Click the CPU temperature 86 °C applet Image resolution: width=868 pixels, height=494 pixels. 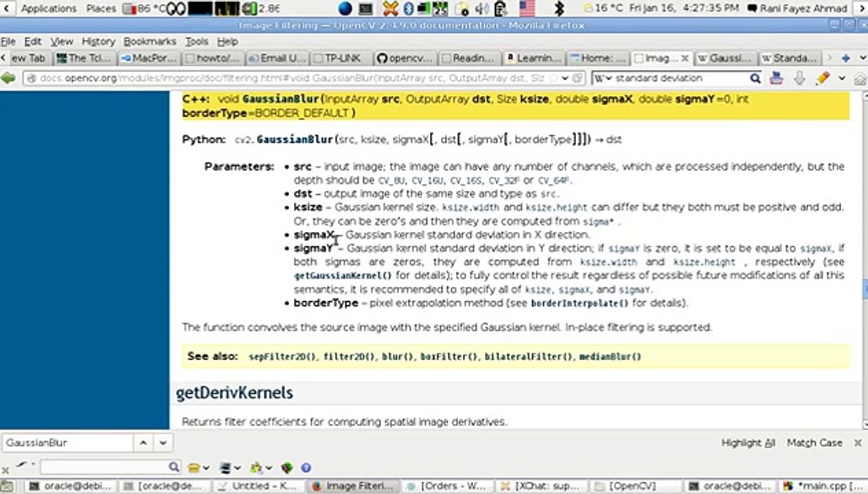click(x=145, y=8)
